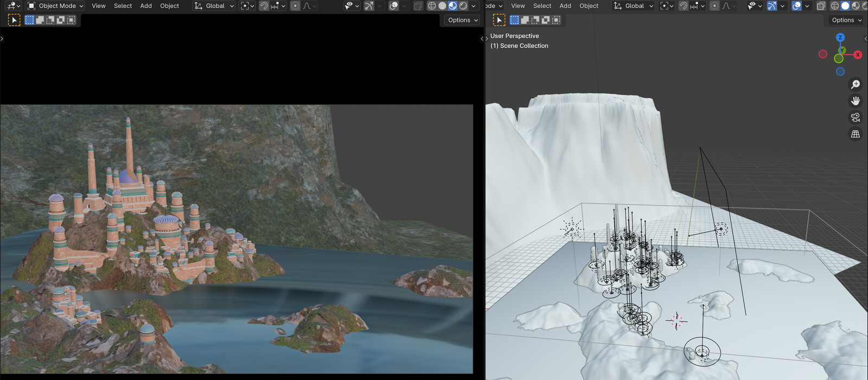Choose Intersect selection mode in right viewport

point(556,20)
